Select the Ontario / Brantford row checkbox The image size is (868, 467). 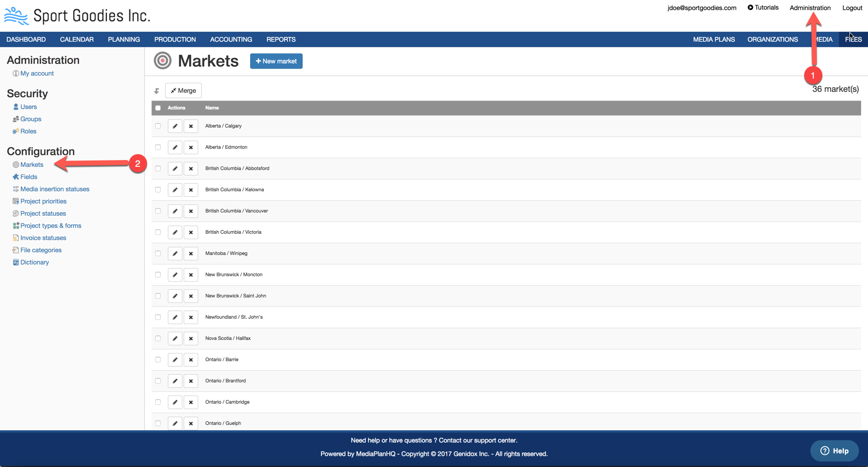158,381
